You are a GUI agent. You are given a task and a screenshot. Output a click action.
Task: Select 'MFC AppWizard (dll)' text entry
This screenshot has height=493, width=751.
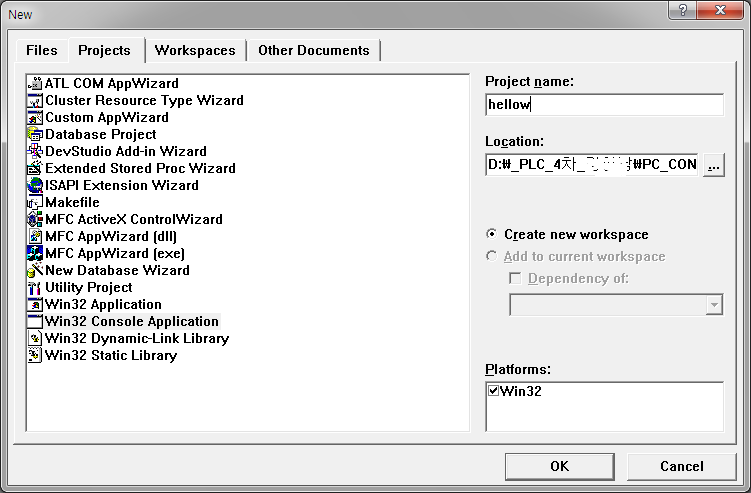coord(111,237)
